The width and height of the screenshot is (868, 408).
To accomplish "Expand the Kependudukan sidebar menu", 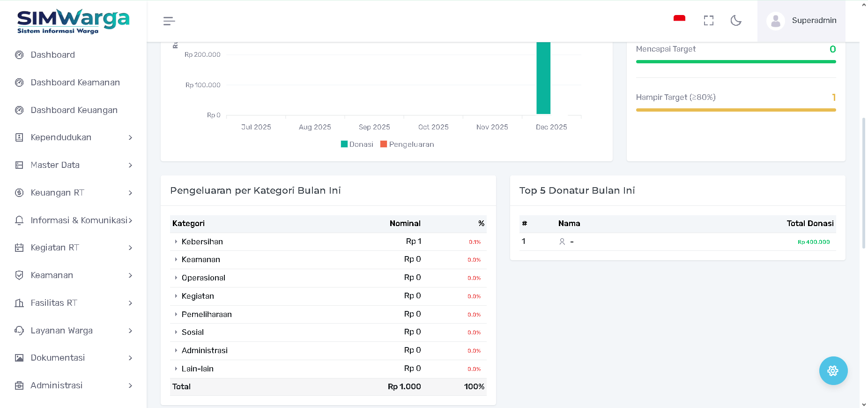I will point(74,137).
